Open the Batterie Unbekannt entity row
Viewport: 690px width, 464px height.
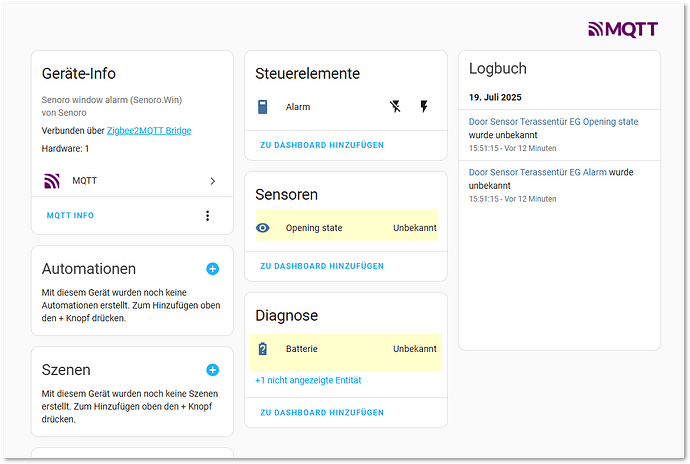pos(346,349)
